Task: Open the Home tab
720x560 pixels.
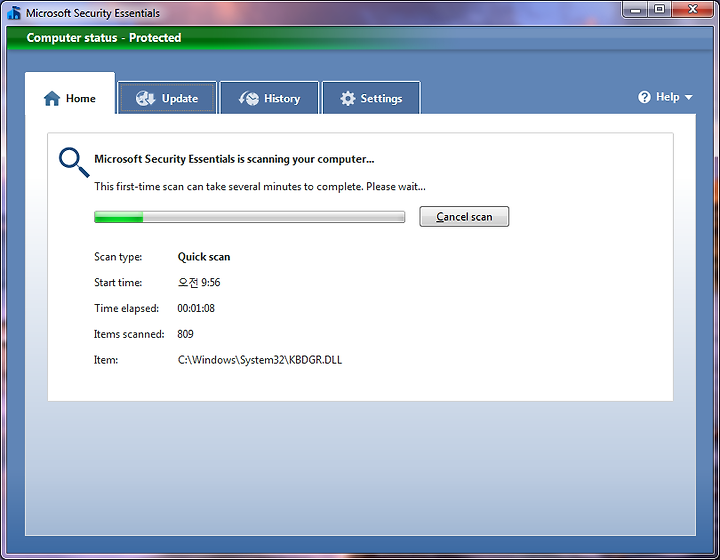Action: tap(70, 93)
